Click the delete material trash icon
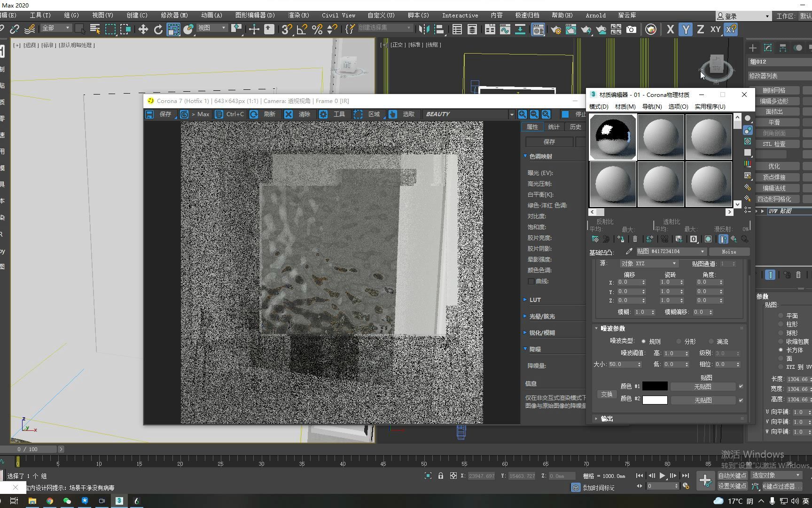Image resolution: width=812 pixels, height=508 pixels. click(x=635, y=239)
